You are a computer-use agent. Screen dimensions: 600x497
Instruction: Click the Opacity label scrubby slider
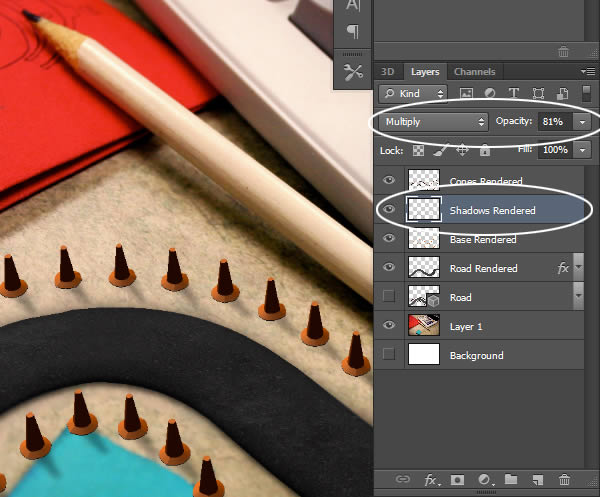pyautogui.click(x=514, y=121)
